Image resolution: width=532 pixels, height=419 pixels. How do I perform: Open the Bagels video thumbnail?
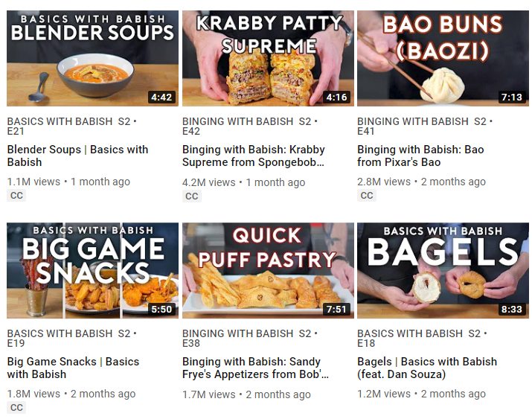[x=443, y=270]
